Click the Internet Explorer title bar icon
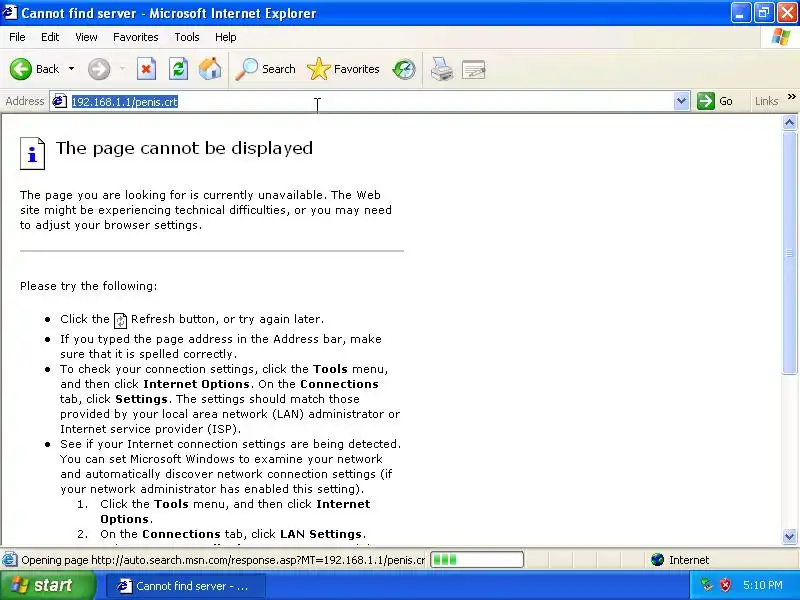This screenshot has width=800, height=600. [10, 12]
